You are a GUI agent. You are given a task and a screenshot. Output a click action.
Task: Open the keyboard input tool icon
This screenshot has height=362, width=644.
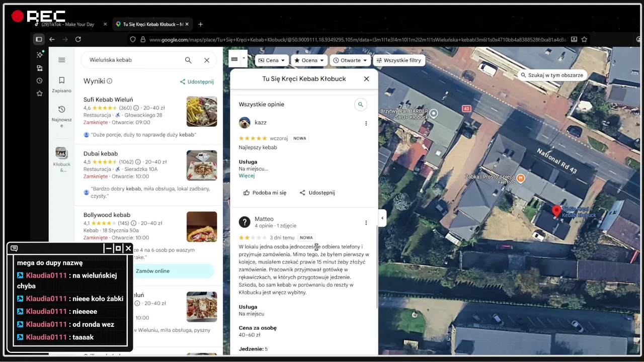coord(234,59)
